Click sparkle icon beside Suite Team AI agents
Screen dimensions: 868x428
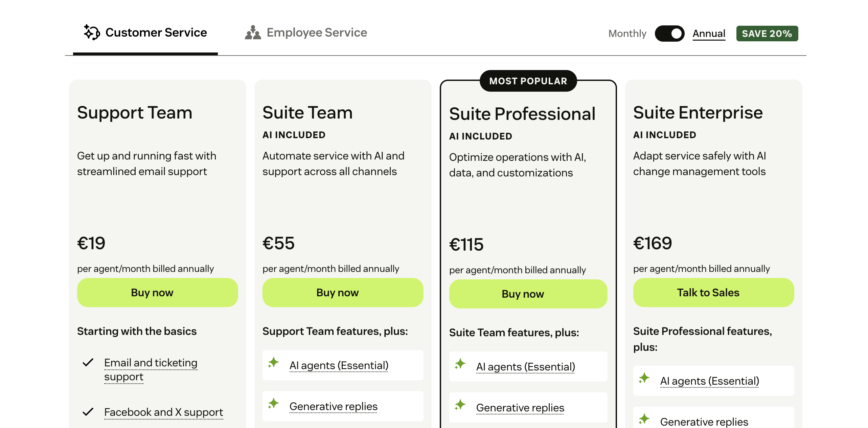pos(273,363)
